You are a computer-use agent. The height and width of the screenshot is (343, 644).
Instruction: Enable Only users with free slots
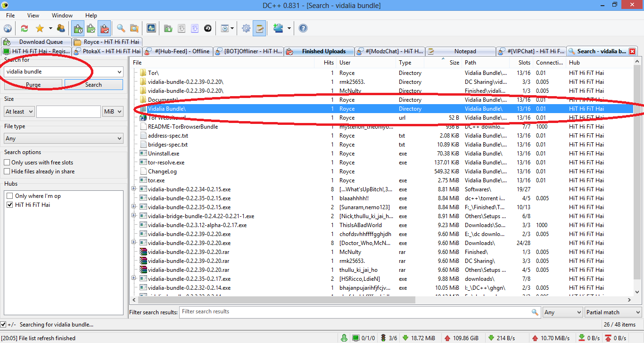pyautogui.click(x=7, y=163)
